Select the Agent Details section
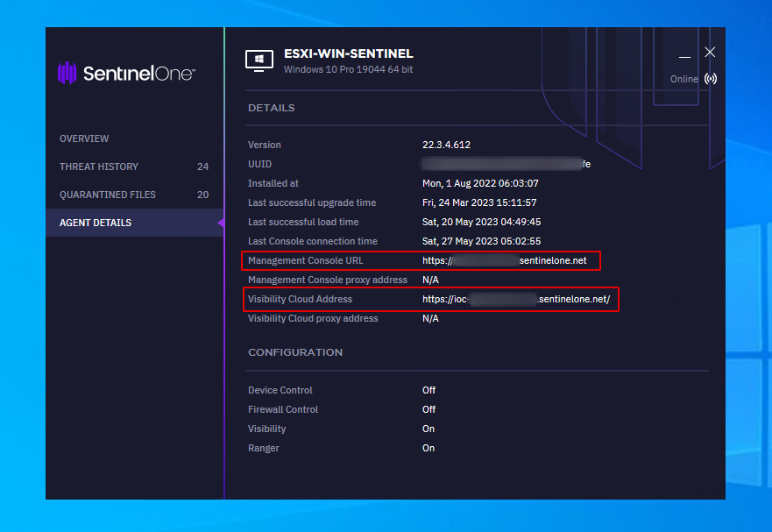The height and width of the screenshot is (532, 772). pos(134,223)
